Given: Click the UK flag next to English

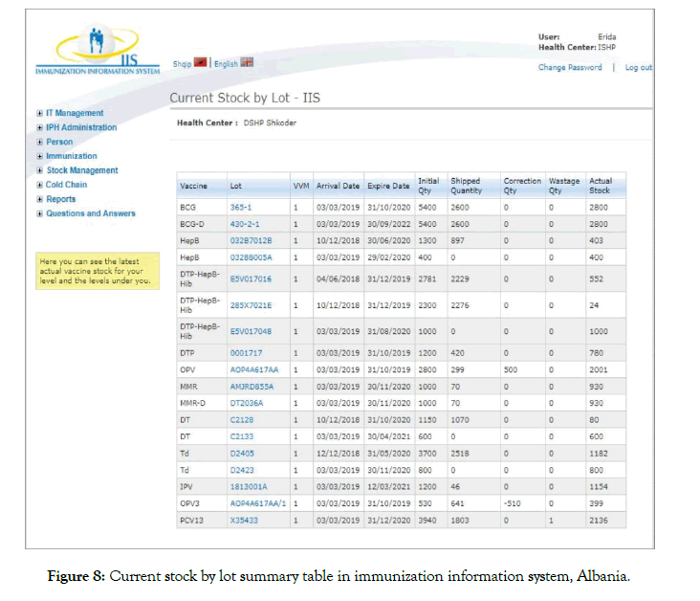Looking at the screenshot, I should tap(247, 64).
